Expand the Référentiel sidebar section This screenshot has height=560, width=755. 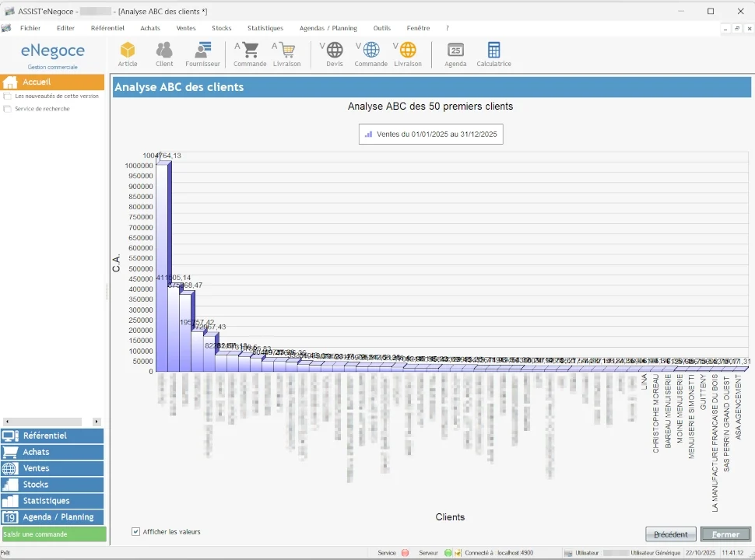[x=52, y=436]
